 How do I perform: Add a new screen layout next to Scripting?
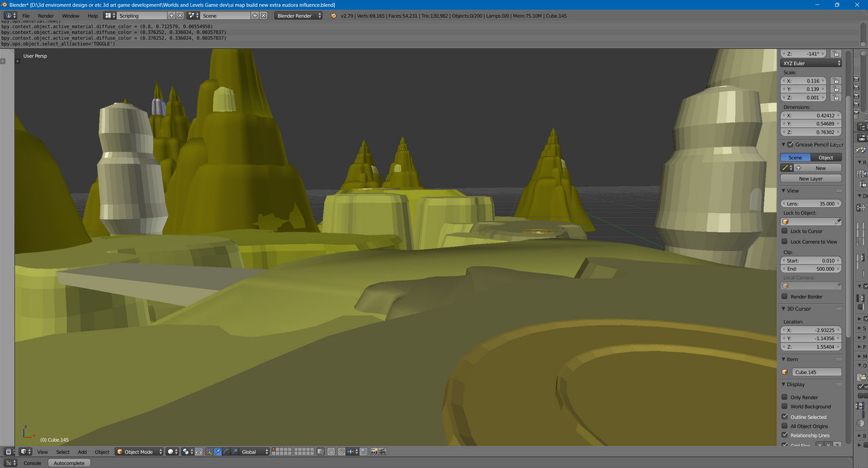click(172, 15)
